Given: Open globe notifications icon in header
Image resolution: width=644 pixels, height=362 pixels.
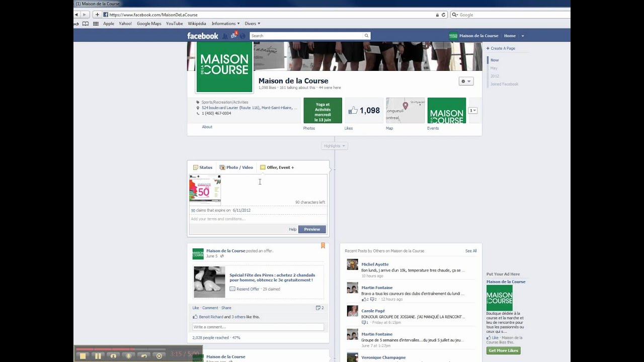Looking at the screenshot, I should click(x=243, y=36).
